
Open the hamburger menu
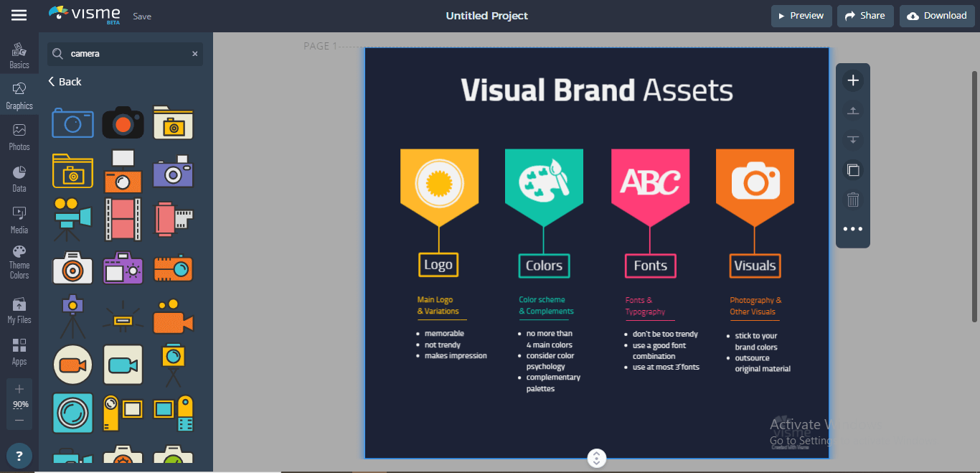point(19,14)
